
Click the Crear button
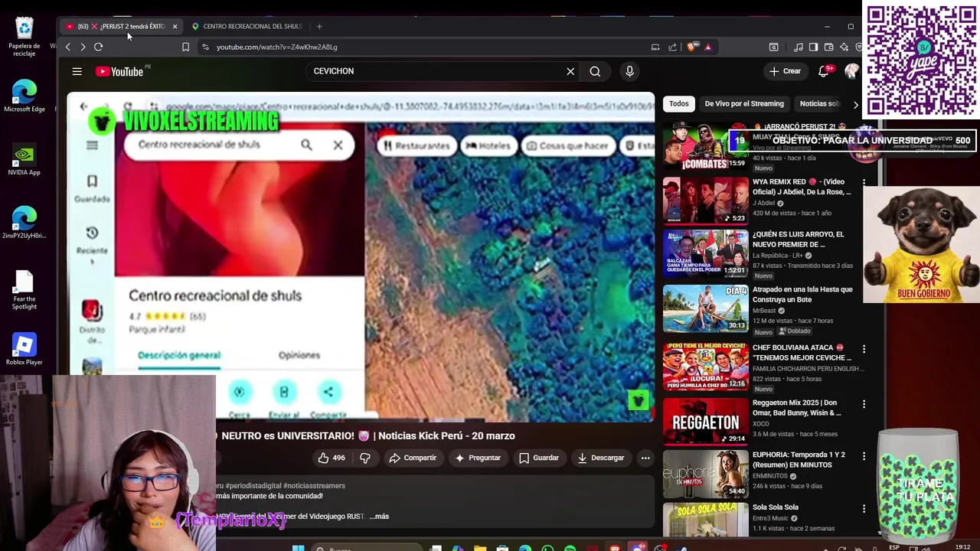[x=785, y=71]
